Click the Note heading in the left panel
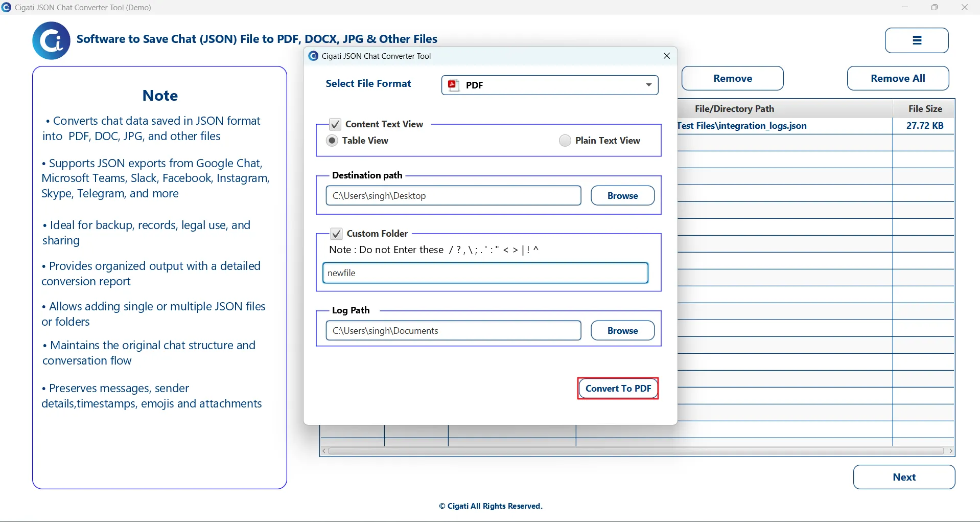The width and height of the screenshot is (980, 522). [160, 96]
